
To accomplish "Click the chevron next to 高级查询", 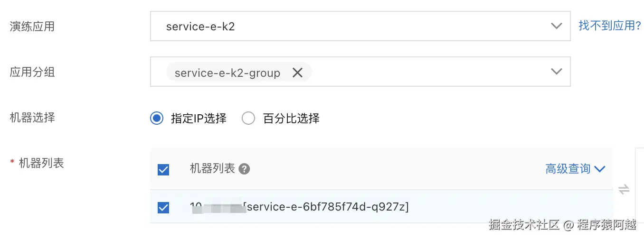I will tap(600, 169).
